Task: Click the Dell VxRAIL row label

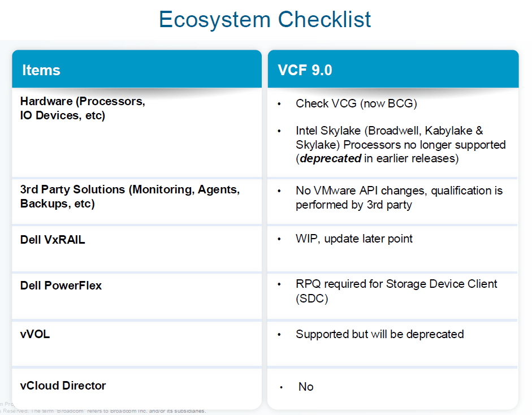Action: pos(53,240)
